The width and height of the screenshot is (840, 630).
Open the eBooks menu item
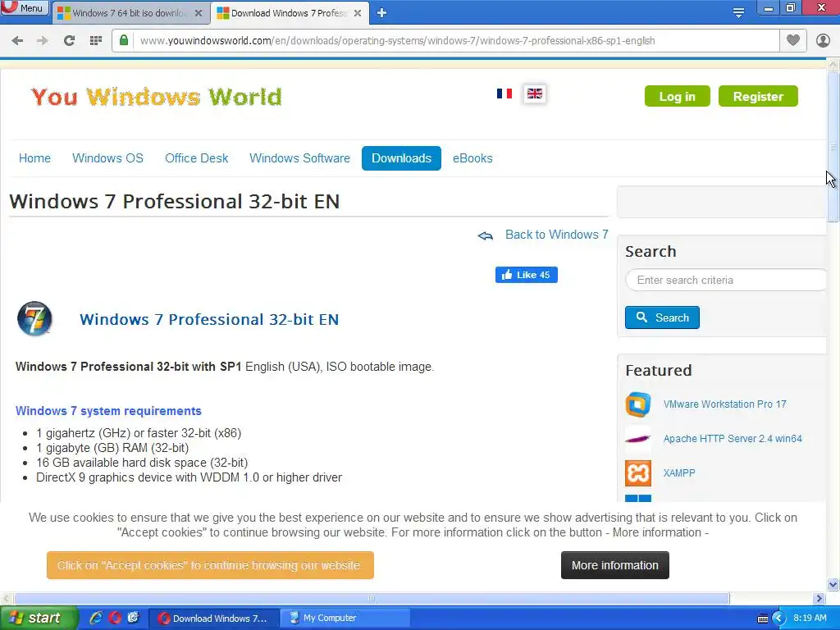pos(472,158)
